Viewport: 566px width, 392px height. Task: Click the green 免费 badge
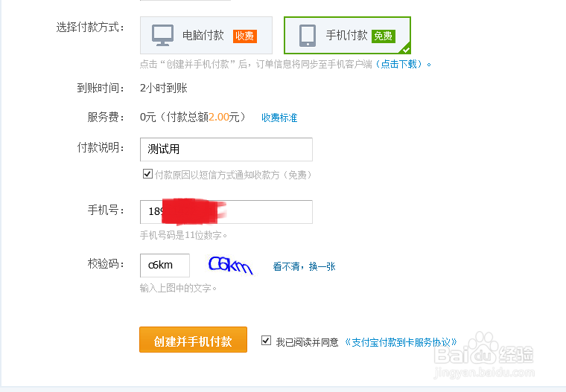pyautogui.click(x=384, y=36)
